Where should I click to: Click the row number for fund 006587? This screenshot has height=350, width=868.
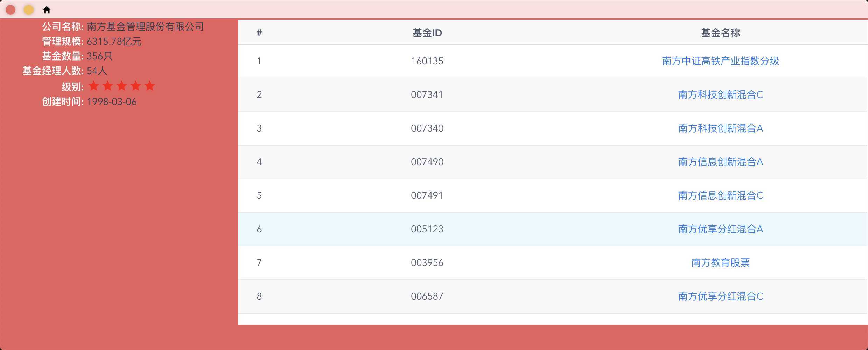pos(259,296)
